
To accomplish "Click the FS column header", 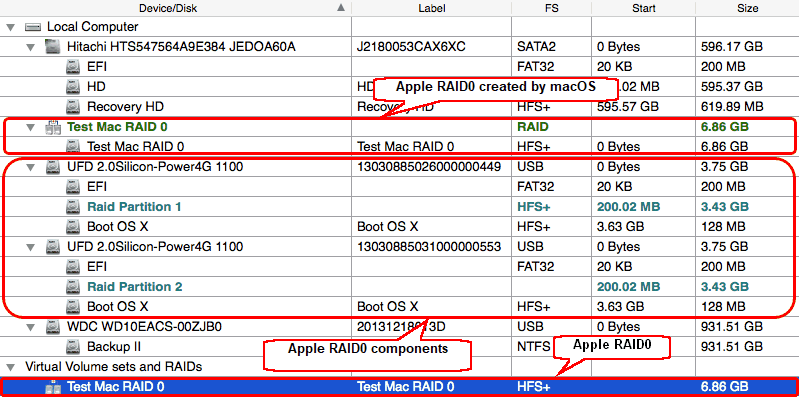I will (551, 8).
